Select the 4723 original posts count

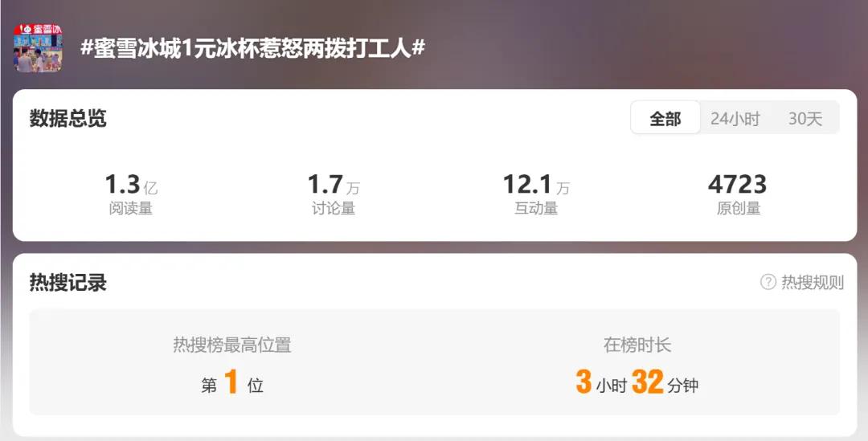pyautogui.click(x=737, y=184)
